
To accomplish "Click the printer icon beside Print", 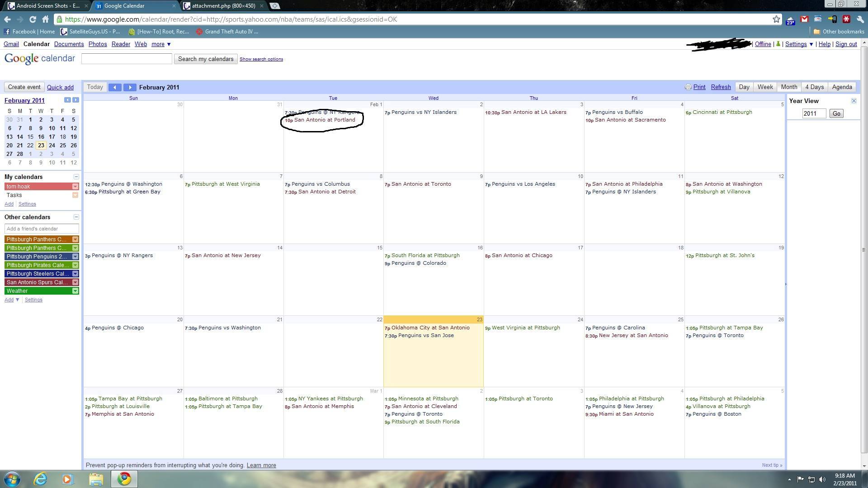I will coord(688,87).
